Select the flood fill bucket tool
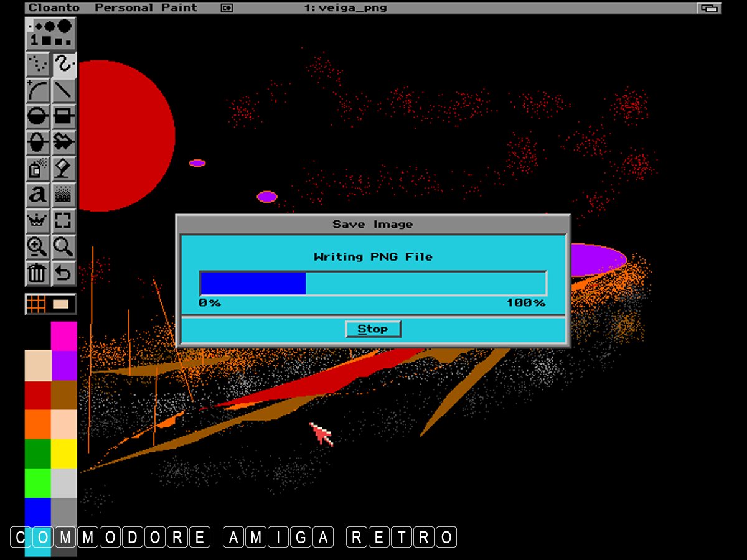 63,169
